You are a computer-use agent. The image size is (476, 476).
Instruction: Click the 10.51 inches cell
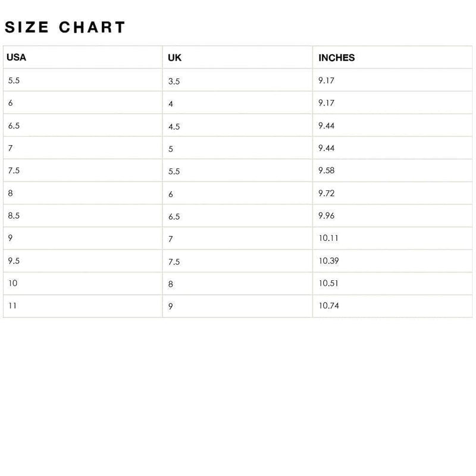point(393,283)
